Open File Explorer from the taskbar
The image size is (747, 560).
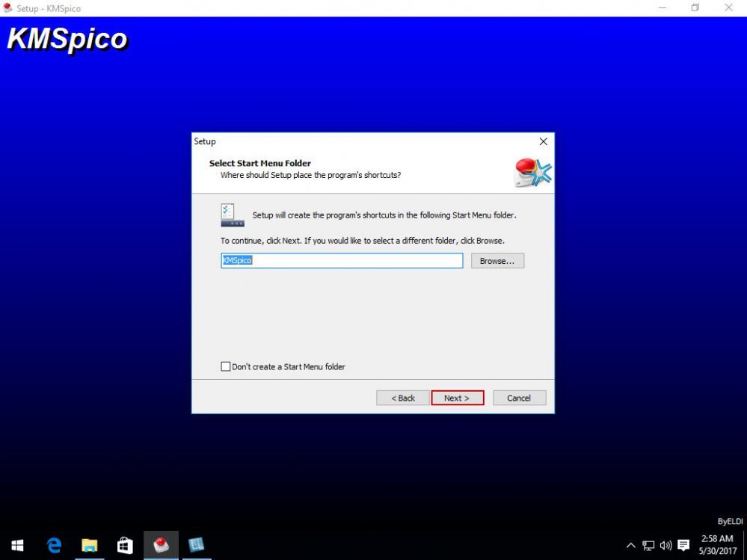point(89,545)
